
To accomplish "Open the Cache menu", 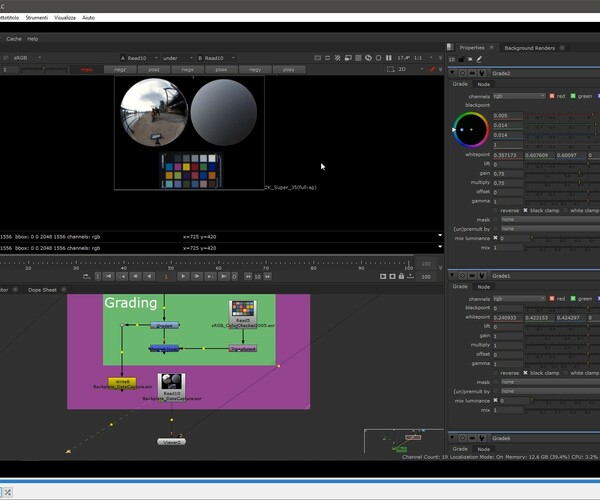I will [x=14, y=39].
